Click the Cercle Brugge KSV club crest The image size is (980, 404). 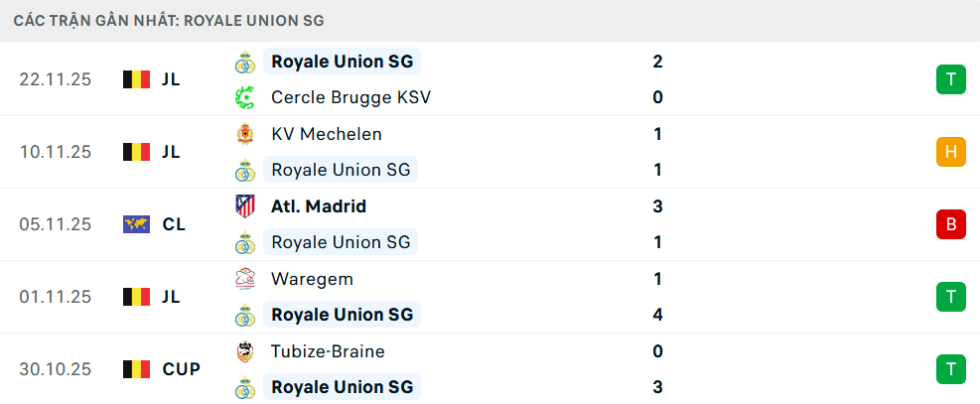244,97
